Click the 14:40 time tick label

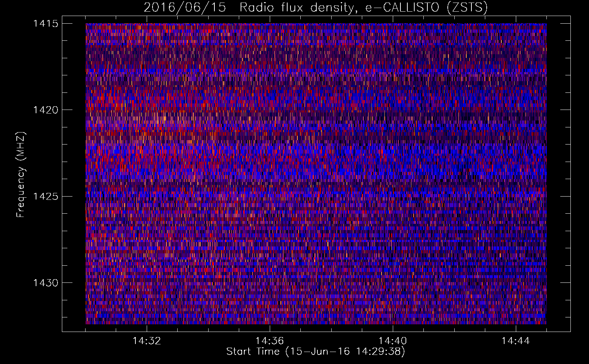coord(393,341)
